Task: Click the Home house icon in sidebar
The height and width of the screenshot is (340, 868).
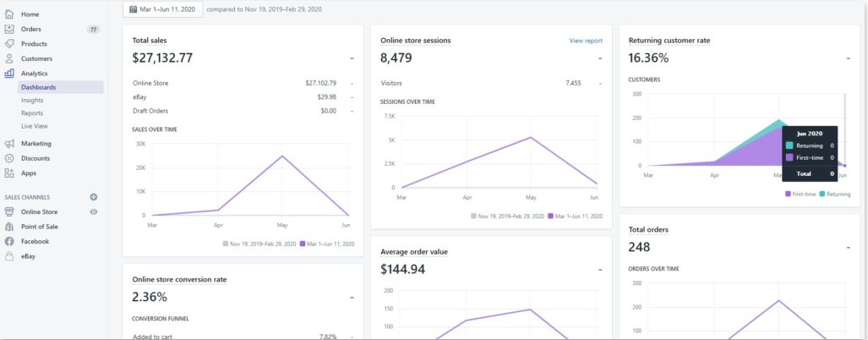Action: 8,14
